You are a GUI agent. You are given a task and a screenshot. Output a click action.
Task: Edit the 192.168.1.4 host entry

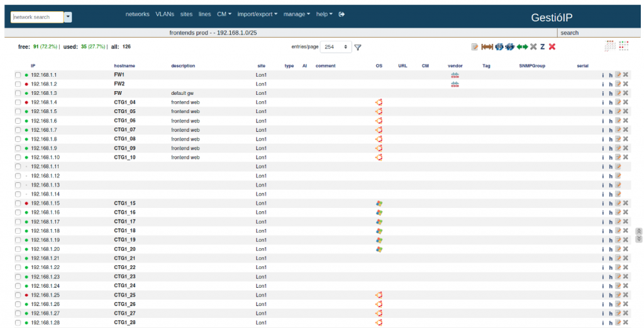click(618, 102)
